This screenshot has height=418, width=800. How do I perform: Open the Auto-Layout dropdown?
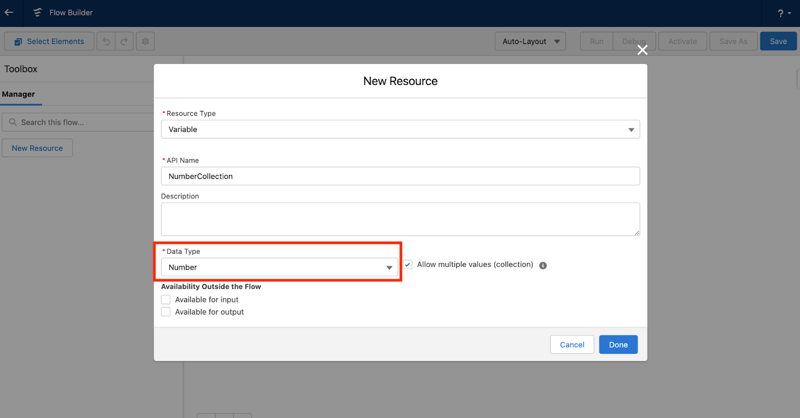point(530,42)
